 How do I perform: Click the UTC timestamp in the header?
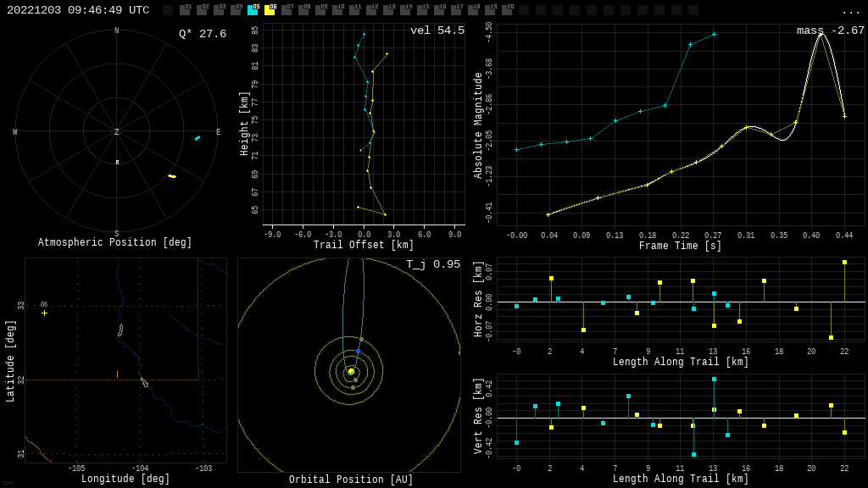78,10
